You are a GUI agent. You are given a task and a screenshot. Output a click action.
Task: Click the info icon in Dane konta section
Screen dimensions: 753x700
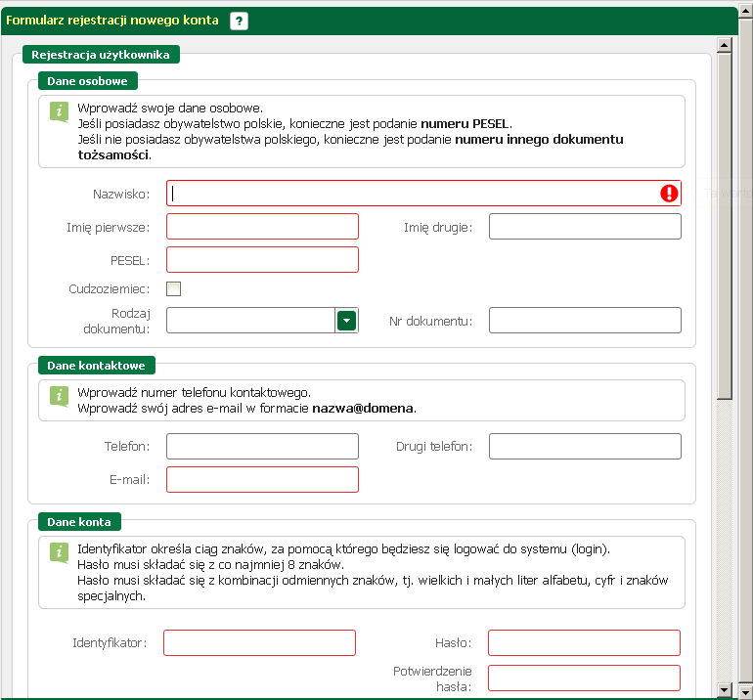click(59, 552)
